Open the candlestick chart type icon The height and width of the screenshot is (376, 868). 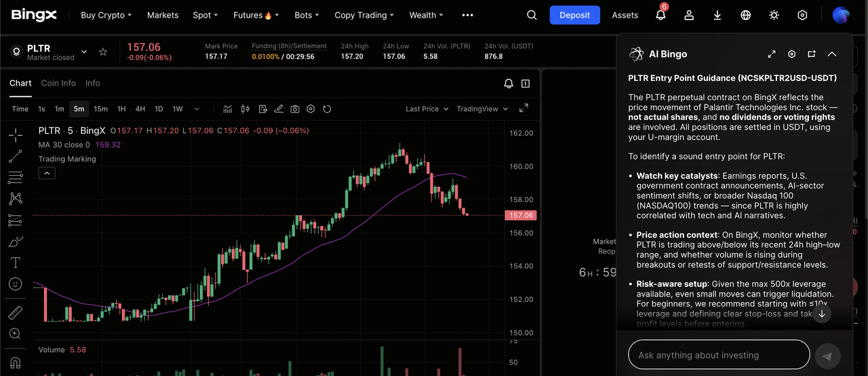click(245, 109)
